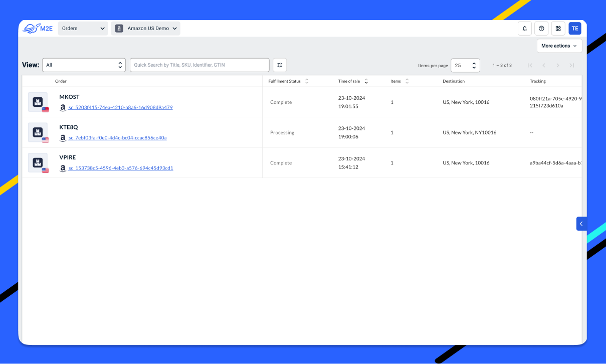The image size is (606, 364).
Task: Click the M2E logo in the header
Action: point(39,28)
